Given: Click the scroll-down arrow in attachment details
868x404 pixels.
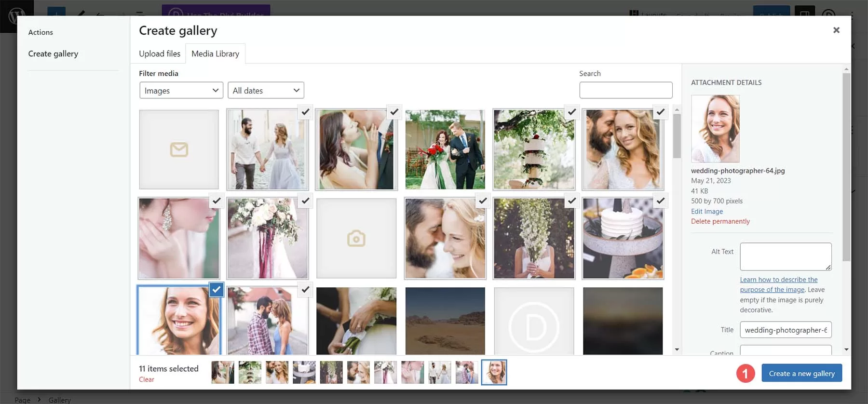Looking at the screenshot, I should (846, 350).
